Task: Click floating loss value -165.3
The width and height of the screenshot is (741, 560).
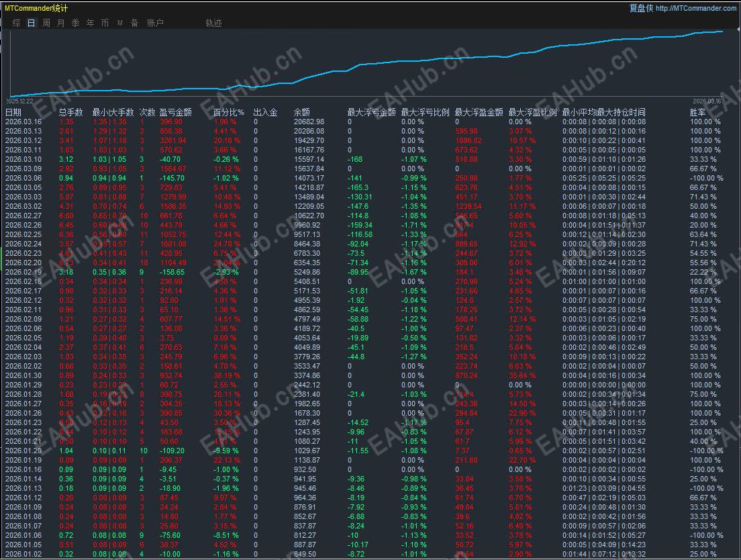Action: [358, 187]
